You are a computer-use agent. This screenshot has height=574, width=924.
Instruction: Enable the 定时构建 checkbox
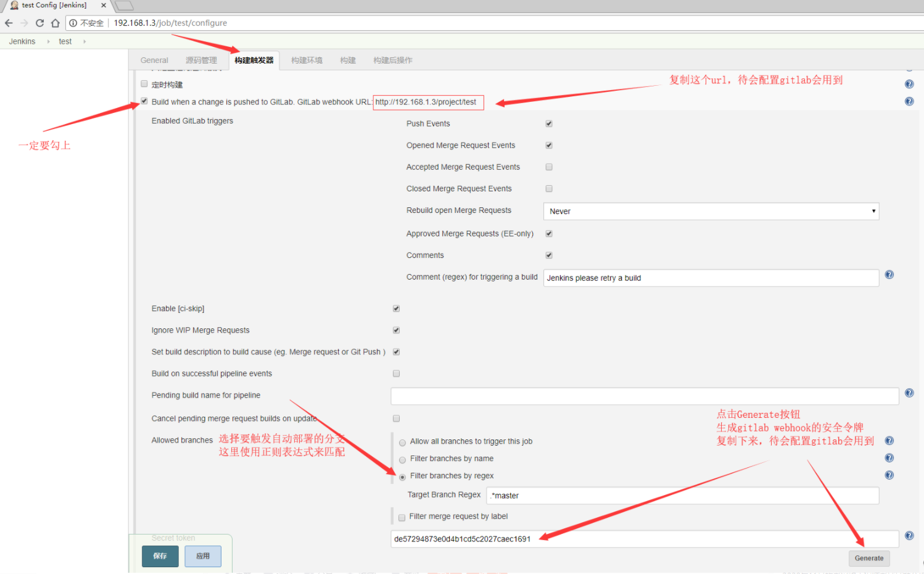point(144,84)
